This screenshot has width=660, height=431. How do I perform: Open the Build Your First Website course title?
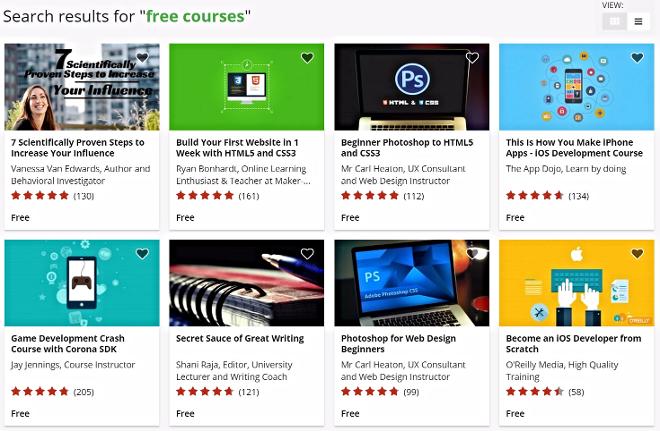pos(237,148)
